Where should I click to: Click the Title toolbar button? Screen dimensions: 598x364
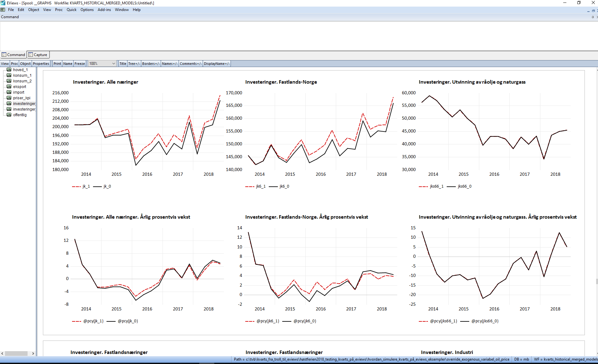click(x=123, y=64)
